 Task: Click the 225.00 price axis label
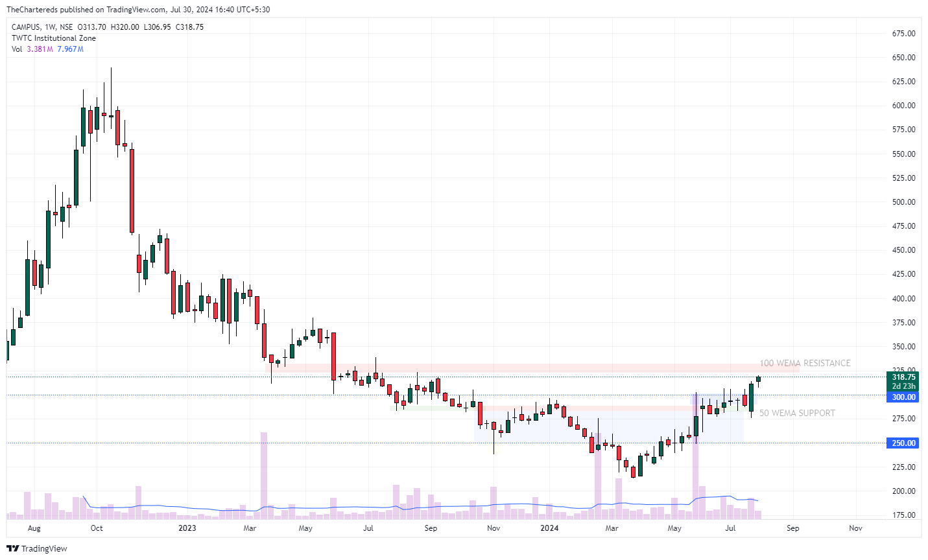tap(903, 467)
